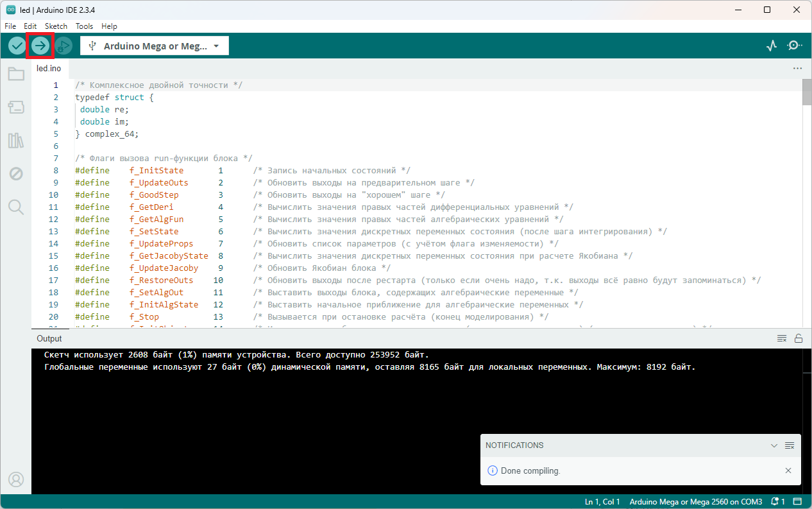Screen dimensions: 812x509
Task: Open the editor tab three-dots menu
Action: pyautogui.click(x=797, y=68)
